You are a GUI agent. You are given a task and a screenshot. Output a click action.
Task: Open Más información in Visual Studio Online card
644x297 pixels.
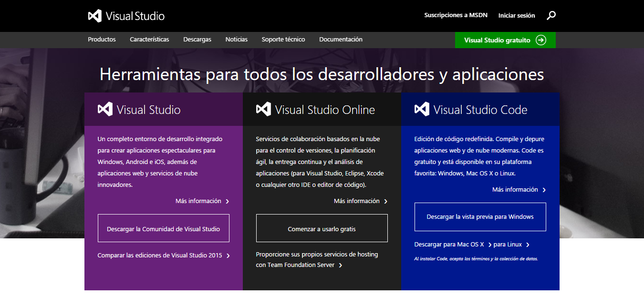[x=357, y=201]
